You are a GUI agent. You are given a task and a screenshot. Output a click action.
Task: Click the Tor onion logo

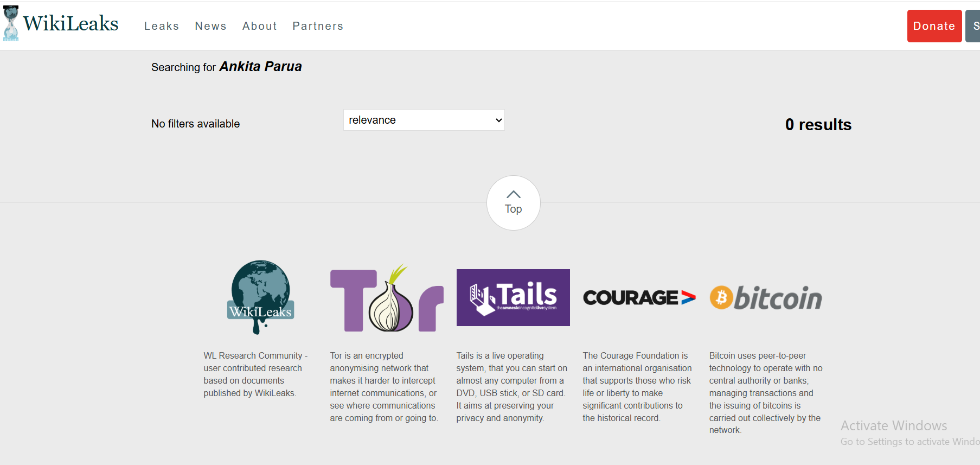click(387, 298)
